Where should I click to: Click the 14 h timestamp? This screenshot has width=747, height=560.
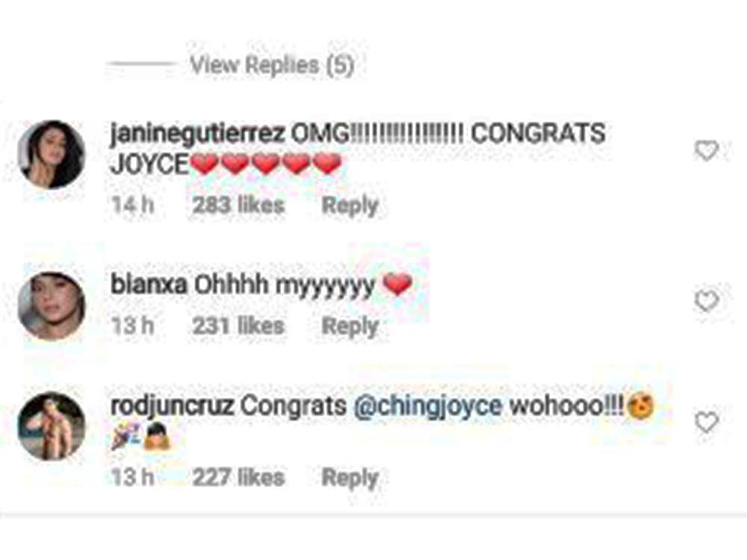click(x=133, y=206)
